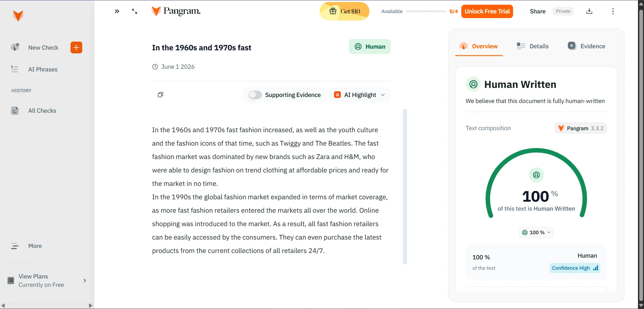Collapse sidebar with double chevron icon
The image size is (644, 309).
117,11
